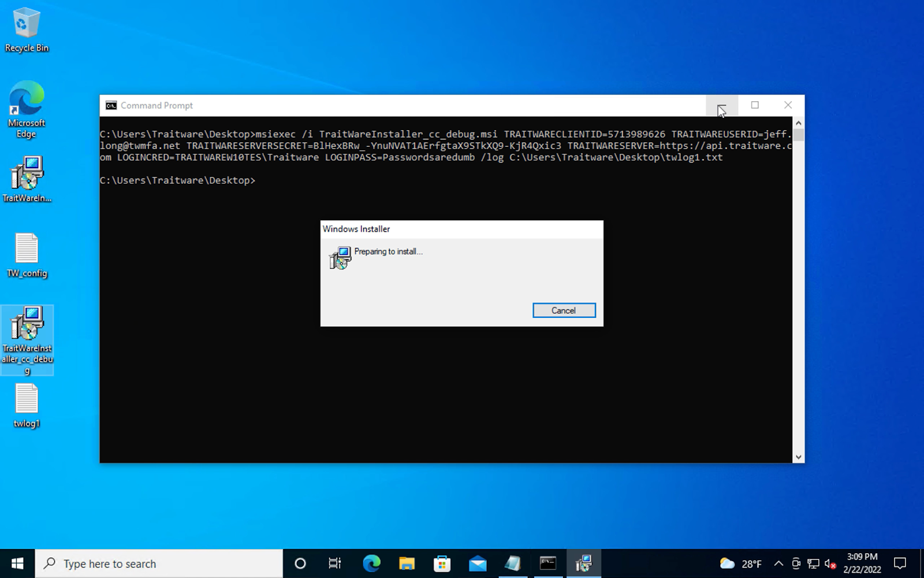
Task: Select the TW_config file on desktop
Action: point(27,255)
